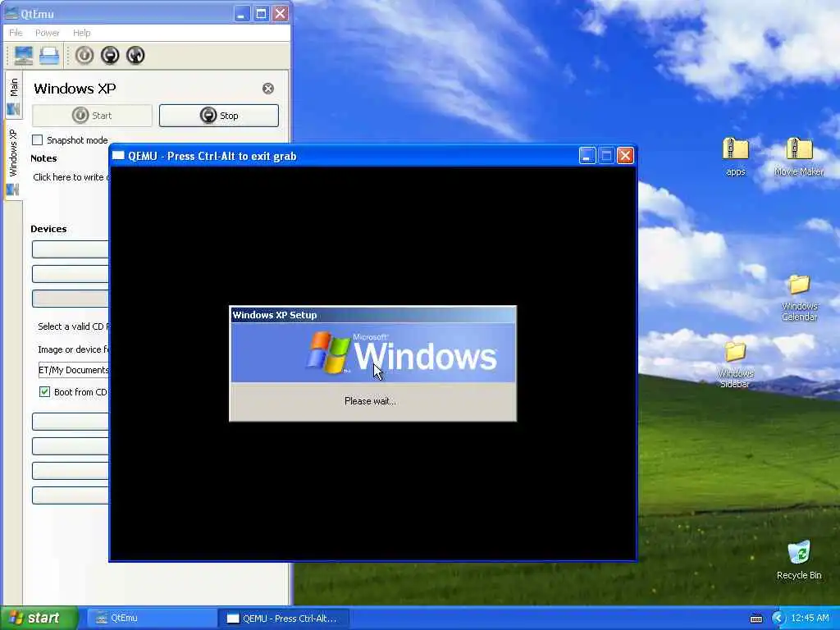Uncheck the Boot from CD option
The image size is (840, 630).
click(44, 392)
